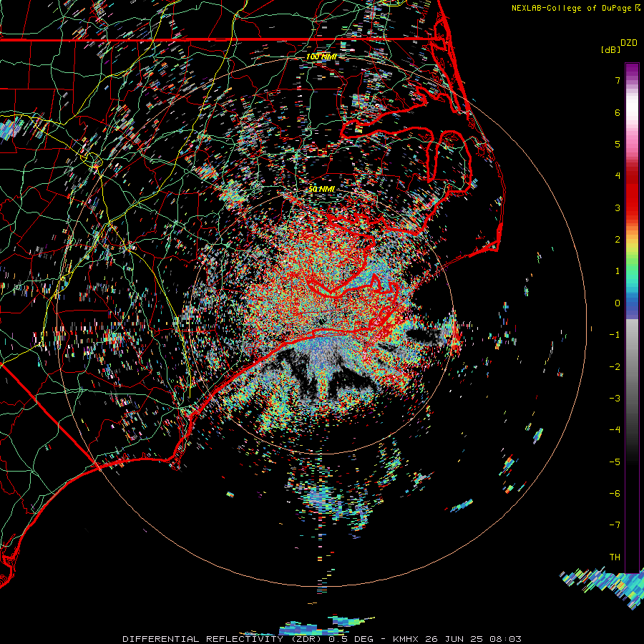Image resolution: width=644 pixels, height=644 pixels.
Task: Click the 7 value on the color scale
Action: pyautogui.click(x=618, y=80)
